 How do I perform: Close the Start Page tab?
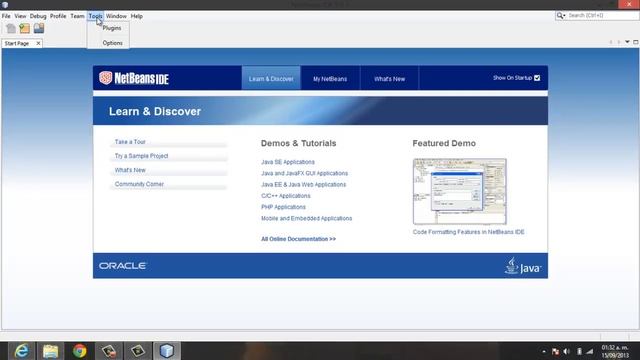click(x=38, y=43)
